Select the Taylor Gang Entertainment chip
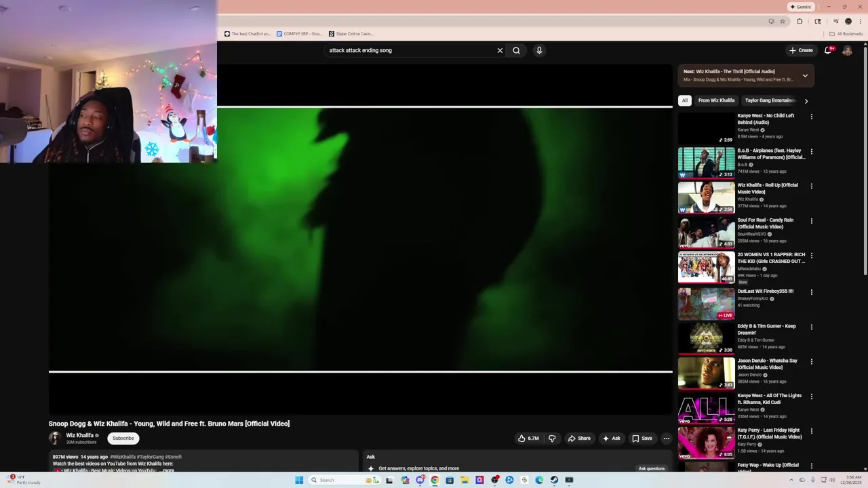This screenshot has height=488, width=868. [770, 100]
